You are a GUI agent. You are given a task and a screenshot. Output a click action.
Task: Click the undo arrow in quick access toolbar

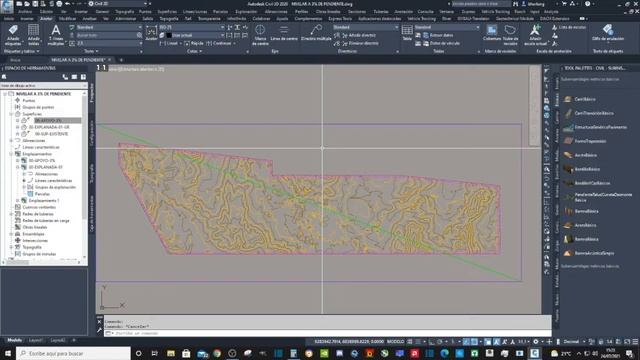tap(68, 4)
